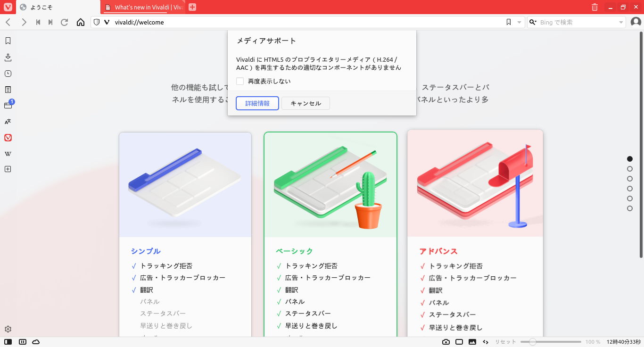
Task: Click the Vivaldi menu logo
Action: [x=8, y=7]
